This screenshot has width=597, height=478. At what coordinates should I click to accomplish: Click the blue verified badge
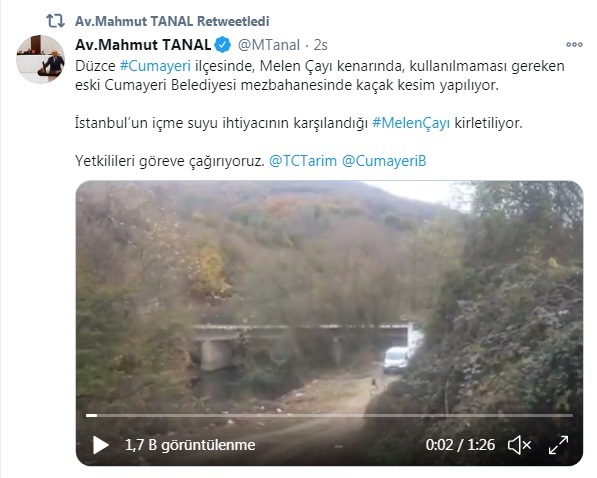[223, 45]
